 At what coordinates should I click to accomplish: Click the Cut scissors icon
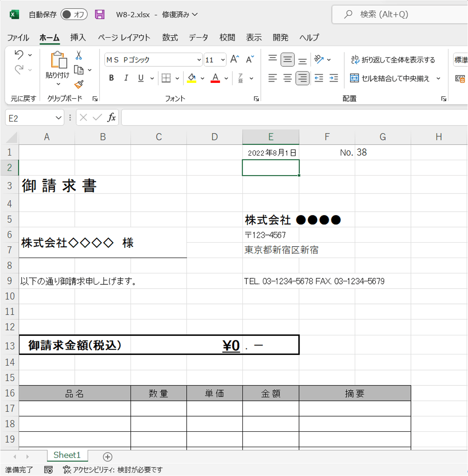pyautogui.click(x=79, y=55)
